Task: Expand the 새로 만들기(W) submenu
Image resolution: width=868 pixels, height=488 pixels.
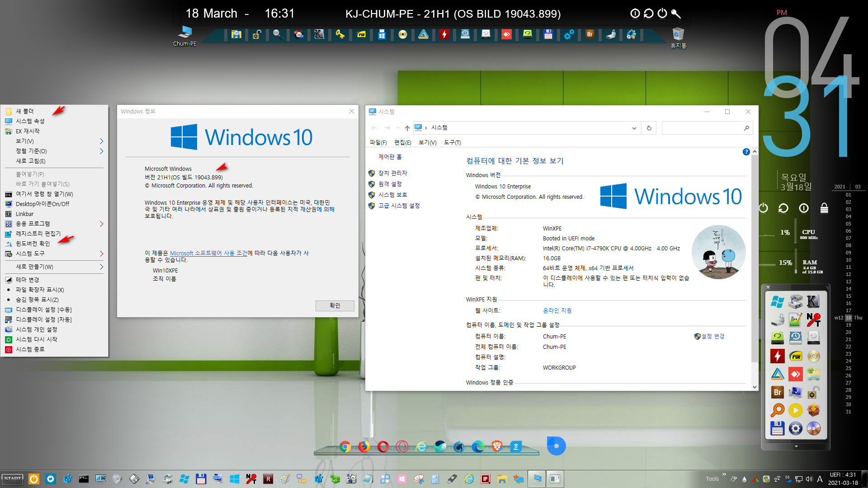Action: [x=54, y=267]
